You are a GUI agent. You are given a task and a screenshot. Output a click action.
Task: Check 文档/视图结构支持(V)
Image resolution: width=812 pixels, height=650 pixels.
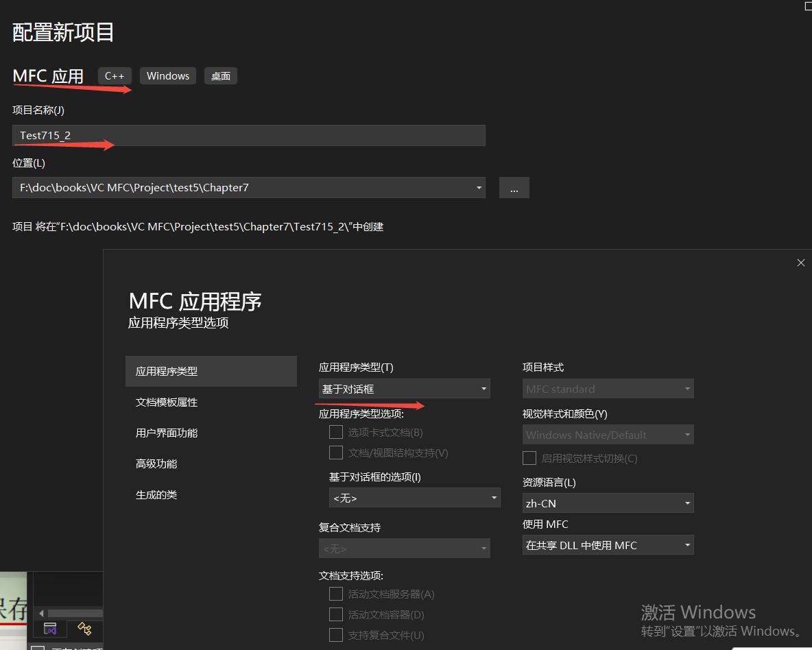(336, 453)
